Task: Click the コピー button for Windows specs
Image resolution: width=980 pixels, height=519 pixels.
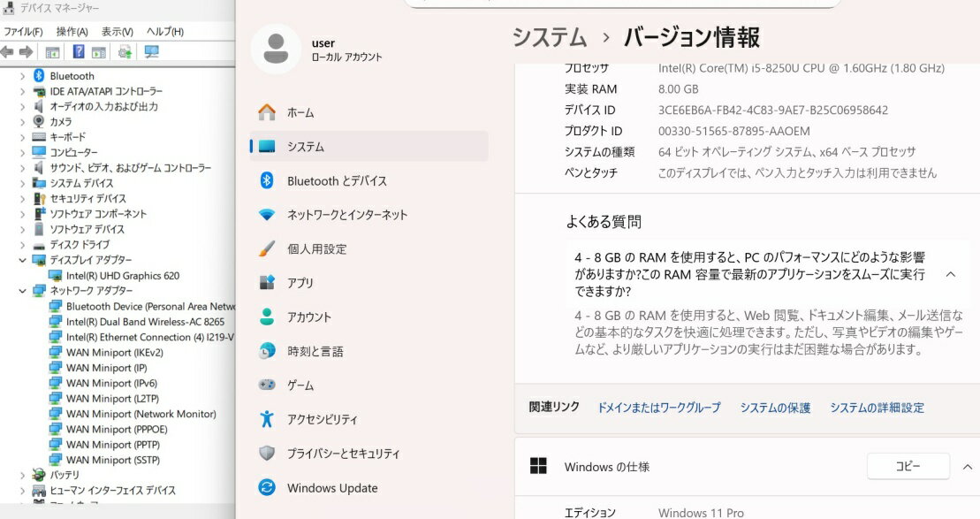Action: (908, 466)
